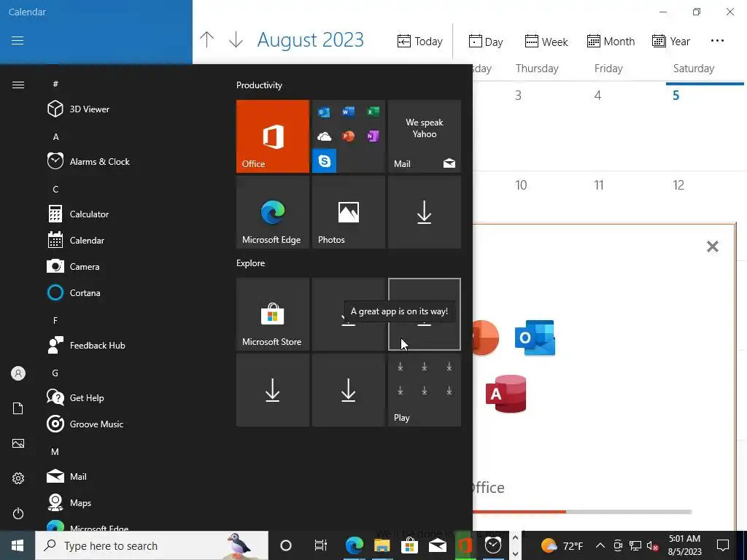Open Calendar more options ellipsis
Image resolution: width=747 pixels, height=560 pixels.
click(x=717, y=41)
